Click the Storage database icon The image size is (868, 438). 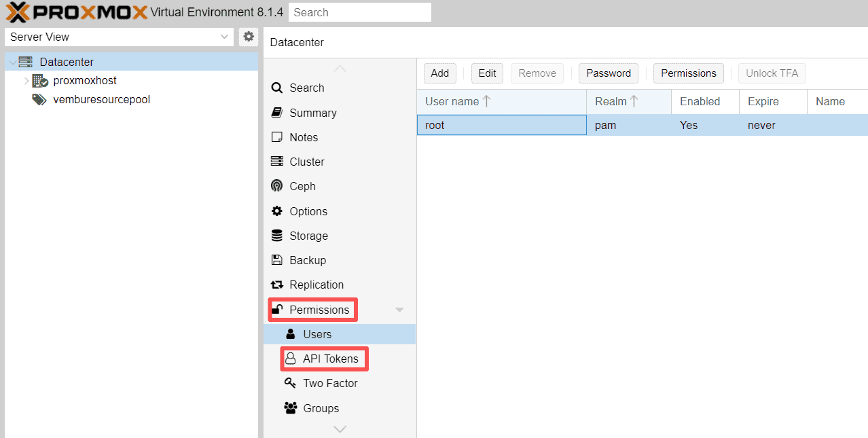(276, 236)
